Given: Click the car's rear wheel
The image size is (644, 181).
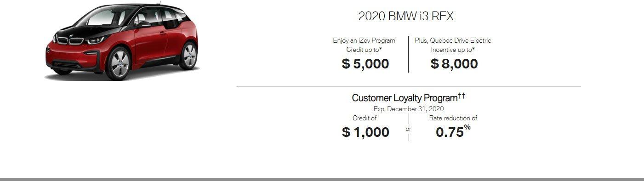Looking at the screenshot, I should [x=188, y=56].
